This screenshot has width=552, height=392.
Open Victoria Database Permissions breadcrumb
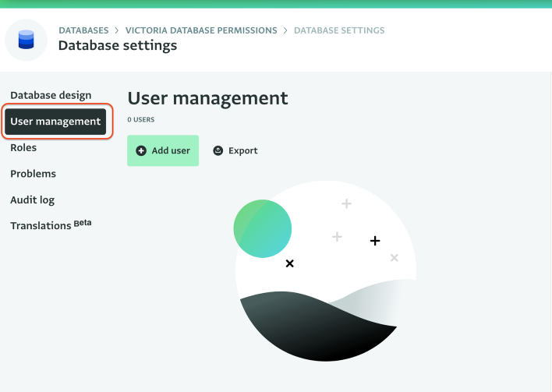[201, 30]
